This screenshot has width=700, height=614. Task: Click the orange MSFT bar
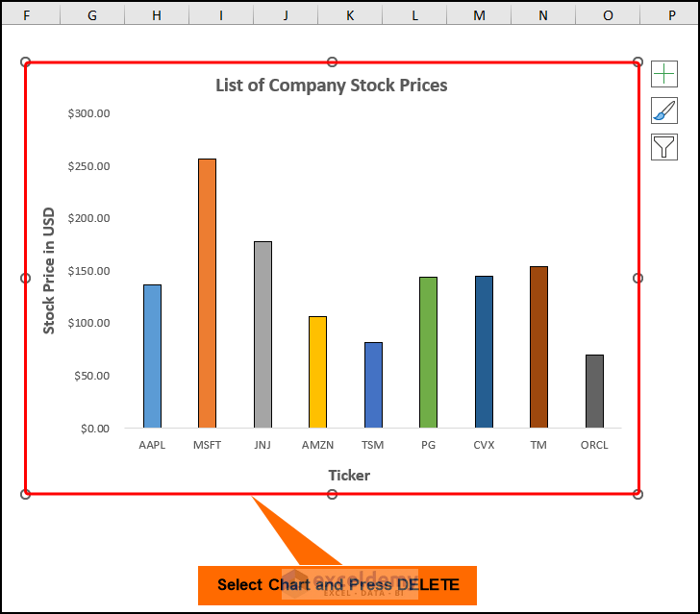pyautogui.click(x=207, y=293)
